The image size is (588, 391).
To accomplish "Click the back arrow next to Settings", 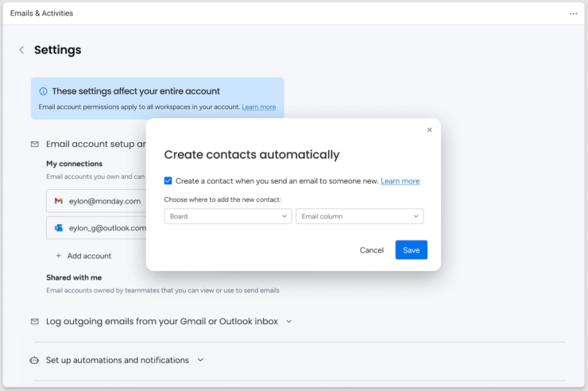I will click(x=21, y=50).
